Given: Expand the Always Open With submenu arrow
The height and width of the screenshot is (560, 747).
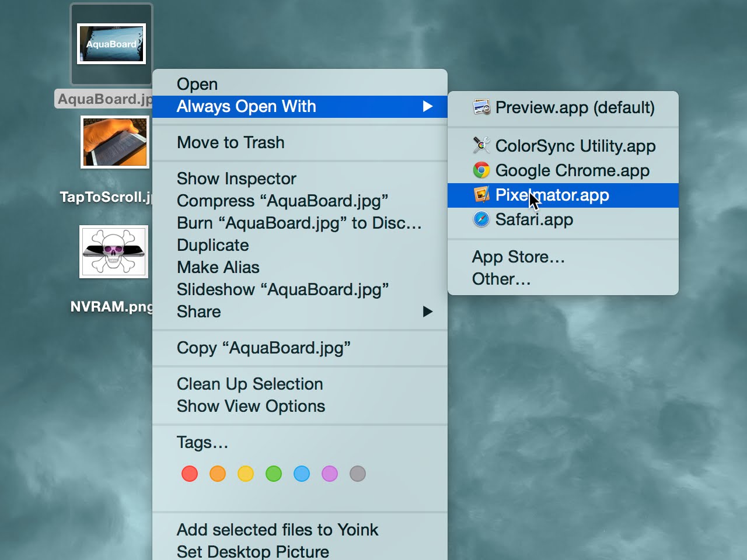Looking at the screenshot, I should [x=428, y=106].
